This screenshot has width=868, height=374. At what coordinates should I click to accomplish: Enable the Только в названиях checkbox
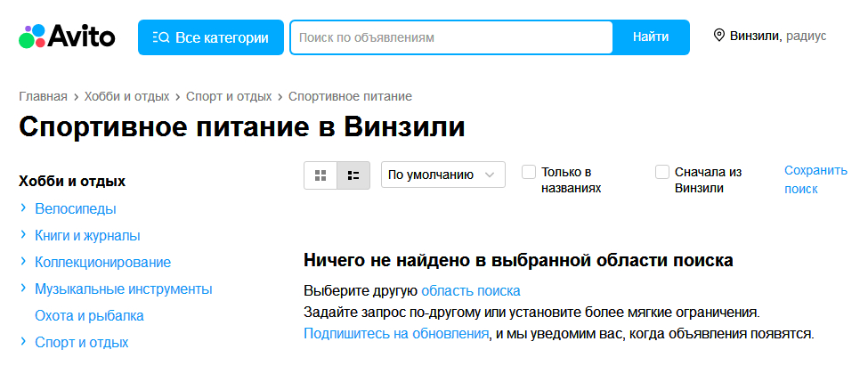(x=529, y=172)
